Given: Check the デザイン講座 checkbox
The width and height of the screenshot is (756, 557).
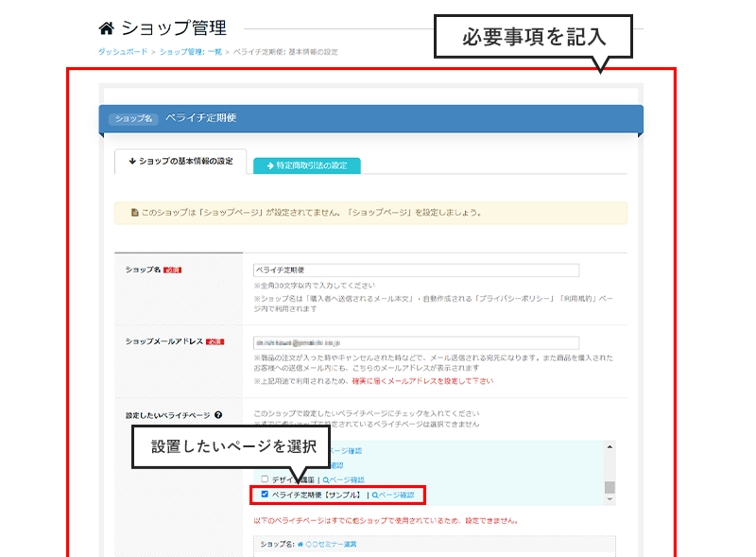Looking at the screenshot, I should [265, 479].
